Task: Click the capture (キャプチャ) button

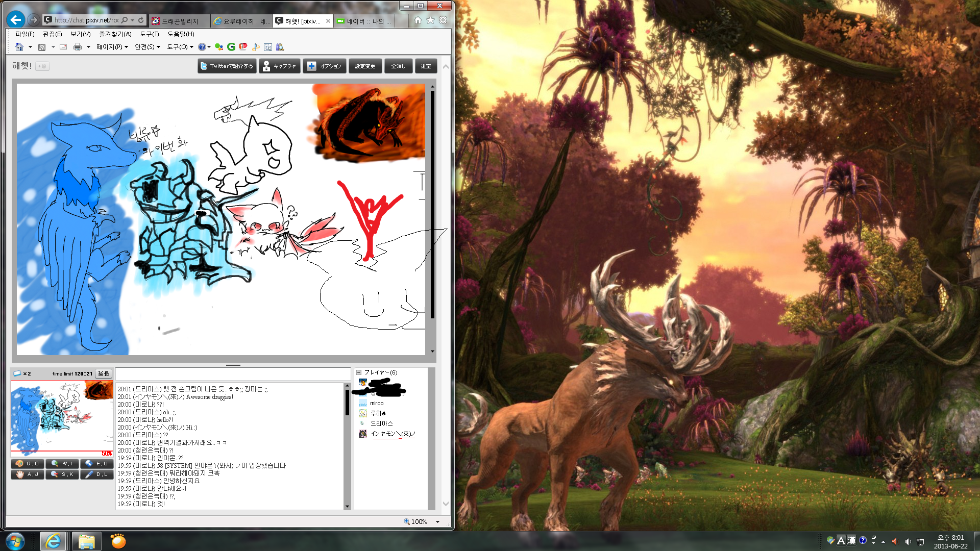Action: (x=279, y=66)
